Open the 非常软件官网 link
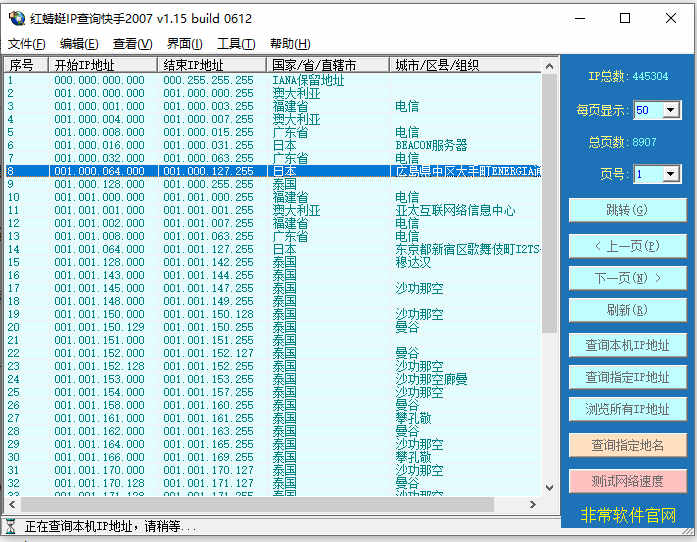 coord(628,515)
